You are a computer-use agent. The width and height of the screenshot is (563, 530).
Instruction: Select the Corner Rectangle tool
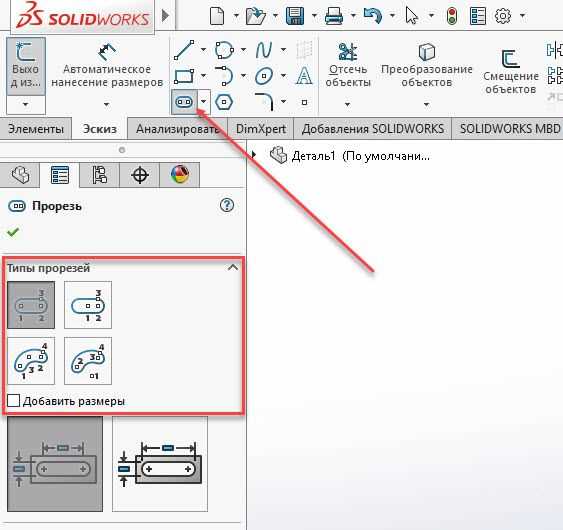[184, 76]
